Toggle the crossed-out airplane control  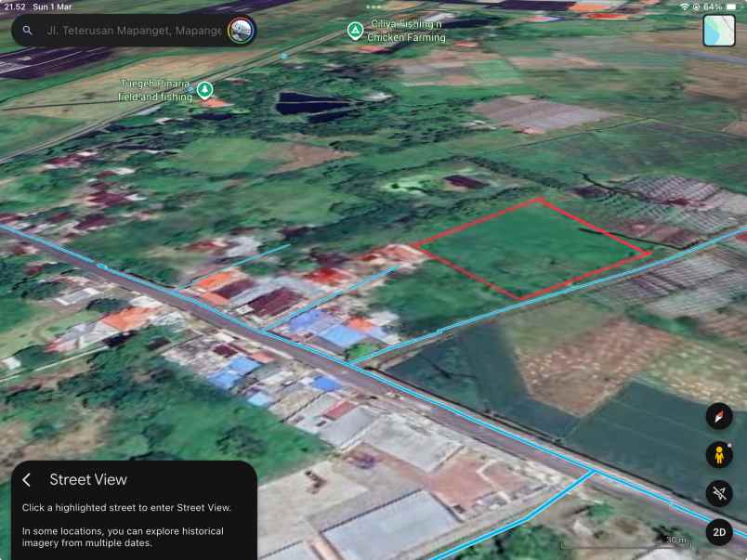[x=721, y=494]
